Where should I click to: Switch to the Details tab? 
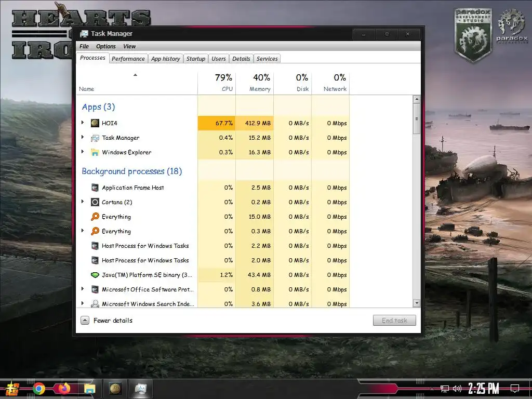pos(241,59)
